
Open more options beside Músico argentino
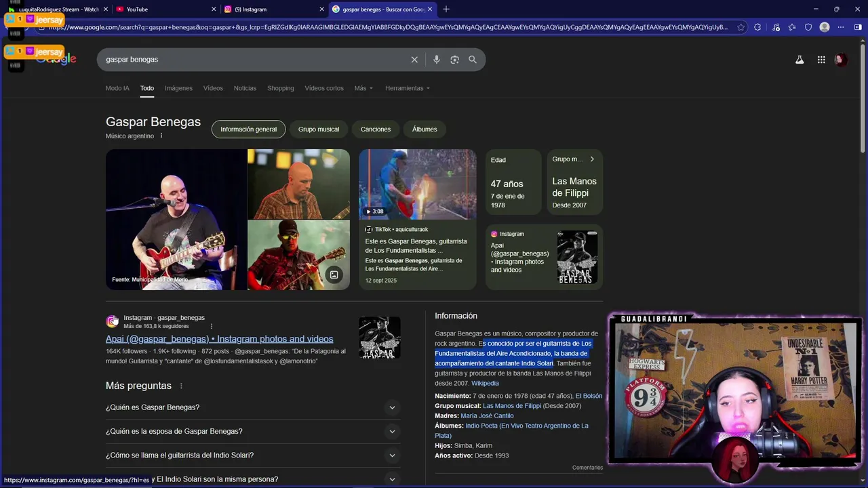161,136
